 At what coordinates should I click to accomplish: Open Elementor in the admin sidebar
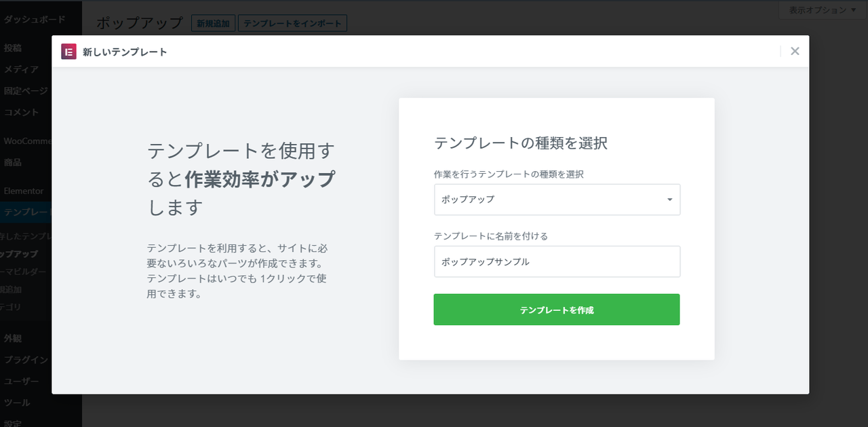point(24,191)
